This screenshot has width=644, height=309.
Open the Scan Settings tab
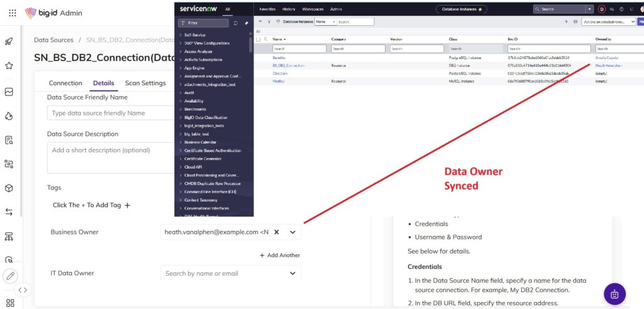click(145, 83)
